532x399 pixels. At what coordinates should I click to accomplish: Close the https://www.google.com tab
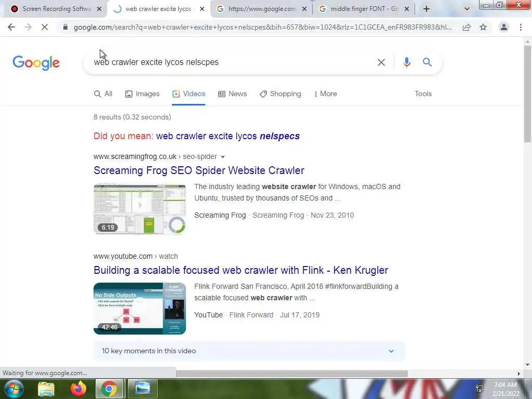(x=304, y=9)
